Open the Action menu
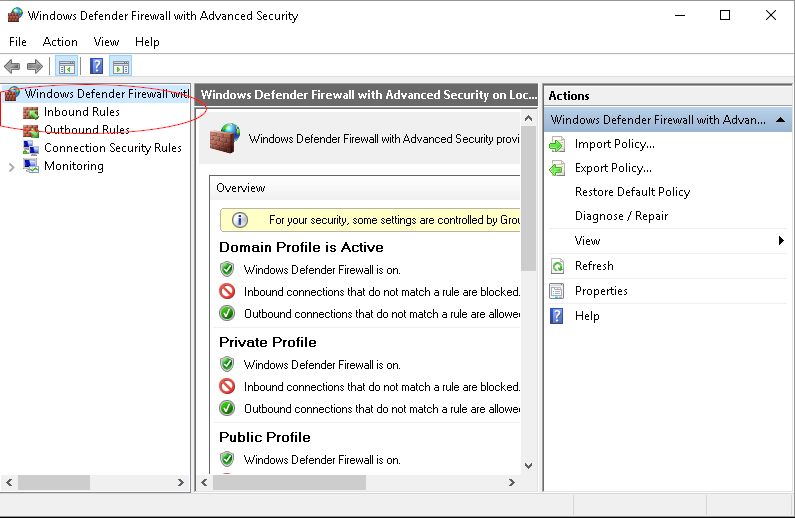The image size is (795, 518). 60,42
